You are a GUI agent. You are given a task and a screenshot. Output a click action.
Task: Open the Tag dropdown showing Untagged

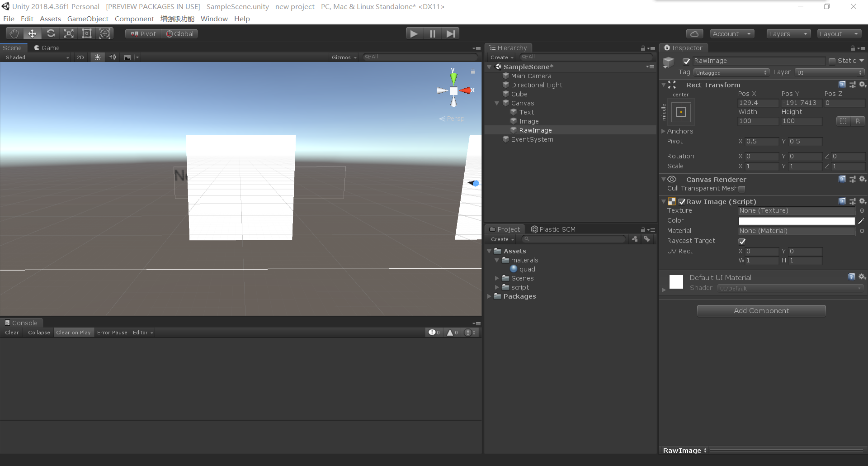pos(731,72)
